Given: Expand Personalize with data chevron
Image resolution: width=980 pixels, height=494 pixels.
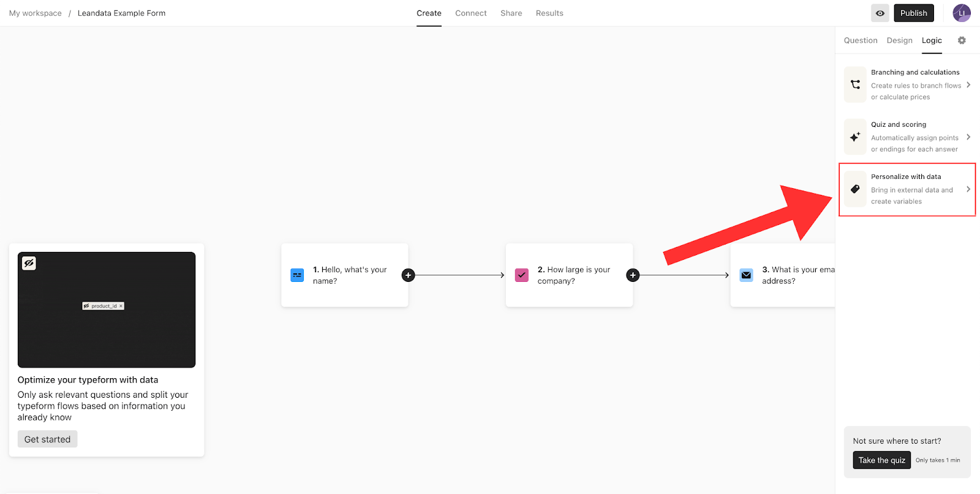Looking at the screenshot, I should 968,189.
